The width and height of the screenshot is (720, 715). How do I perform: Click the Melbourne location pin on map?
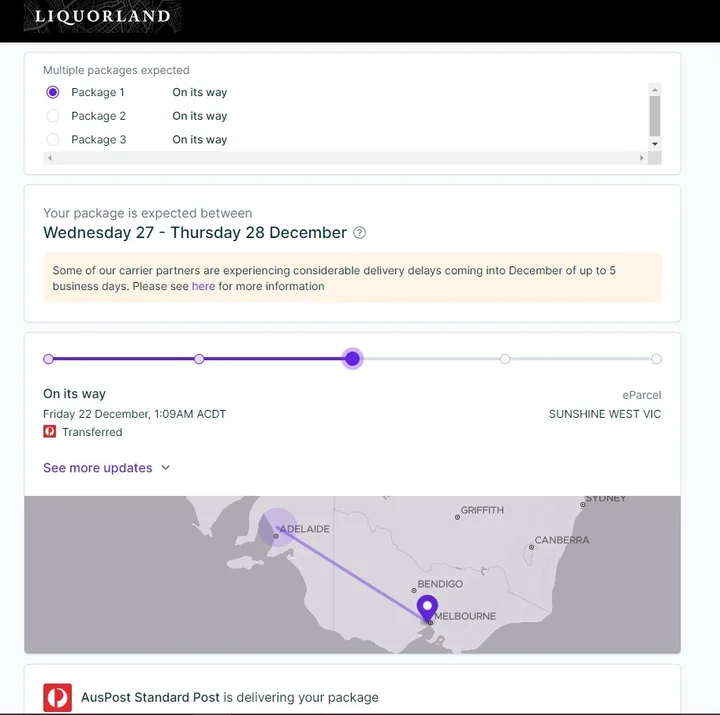click(x=427, y=608)
